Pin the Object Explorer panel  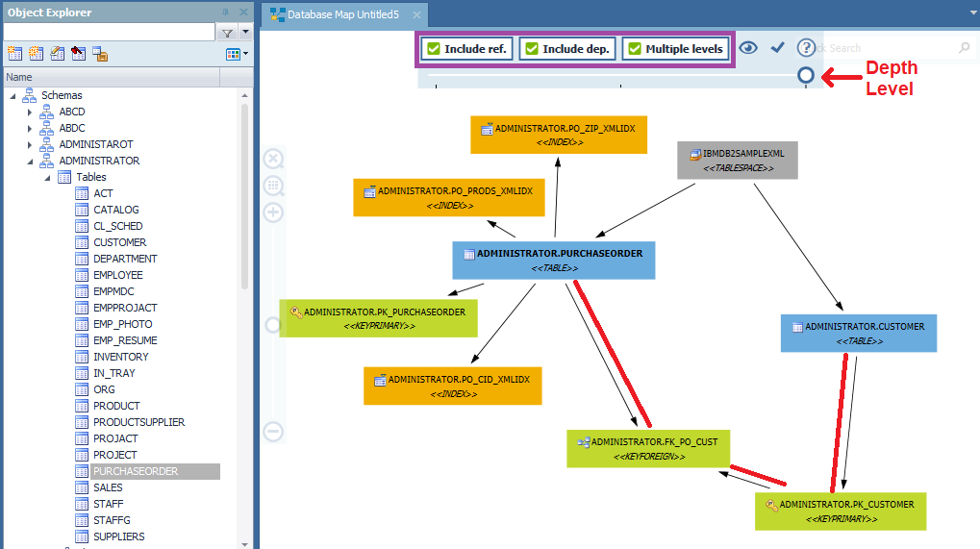pyautogui.click(x=226, y=12)
